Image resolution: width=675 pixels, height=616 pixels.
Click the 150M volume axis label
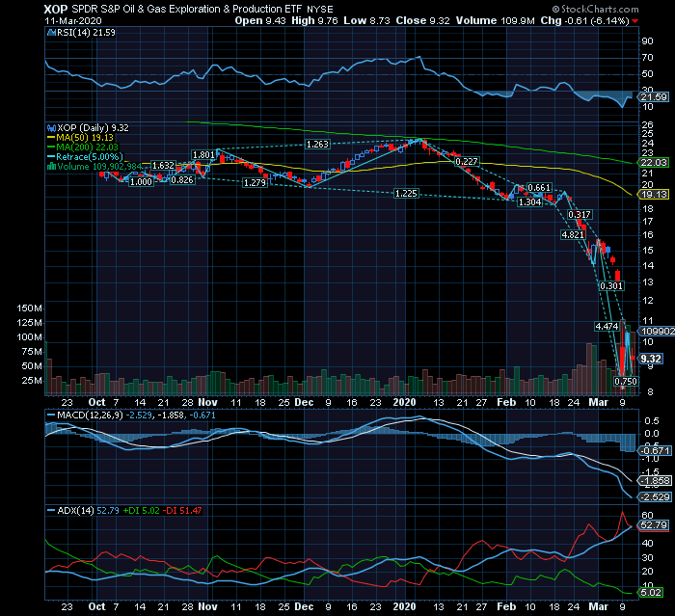pyautogui.click(x=30, y=308)
